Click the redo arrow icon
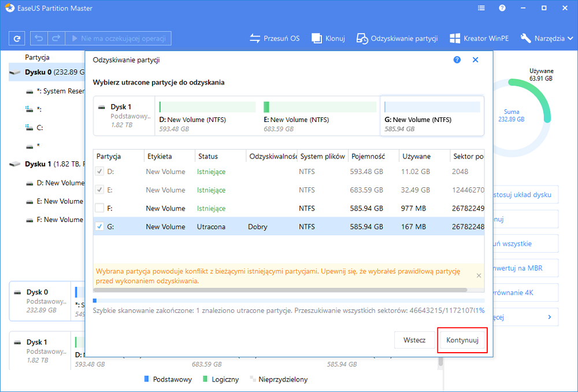 tap(56, 38)
